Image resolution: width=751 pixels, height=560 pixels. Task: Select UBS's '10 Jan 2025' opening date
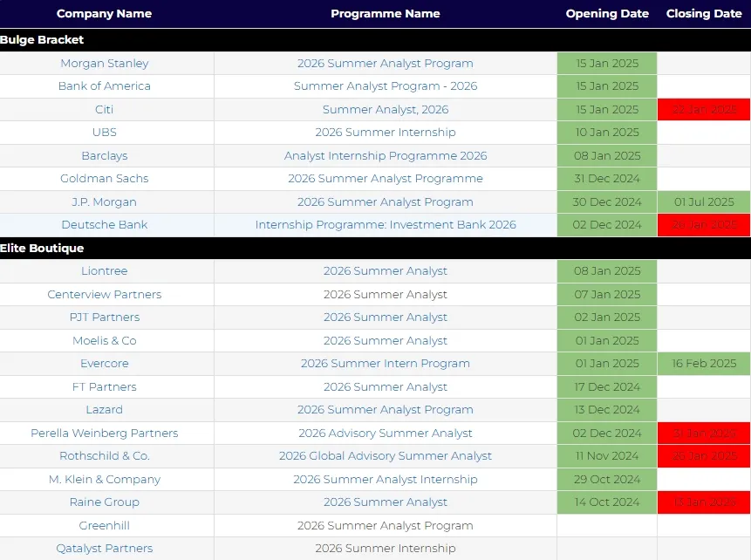(x=607, y=133)
